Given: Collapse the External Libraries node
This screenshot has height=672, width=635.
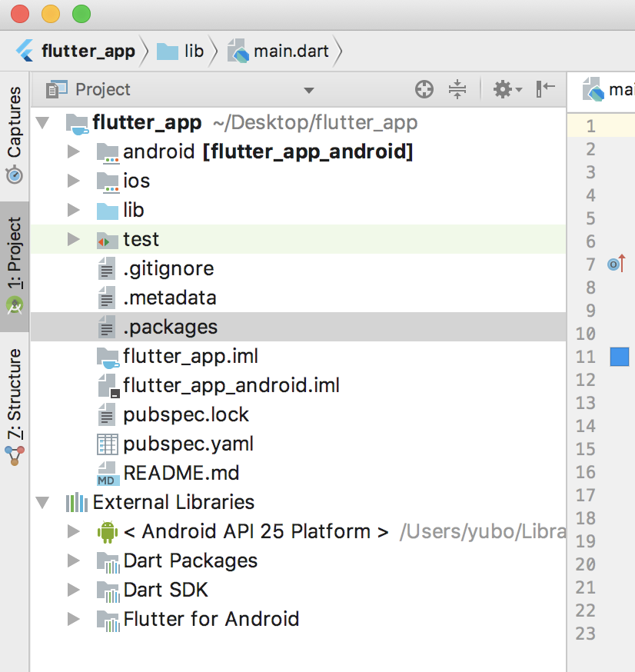Looking at the screenshot, I should [42, 502].
